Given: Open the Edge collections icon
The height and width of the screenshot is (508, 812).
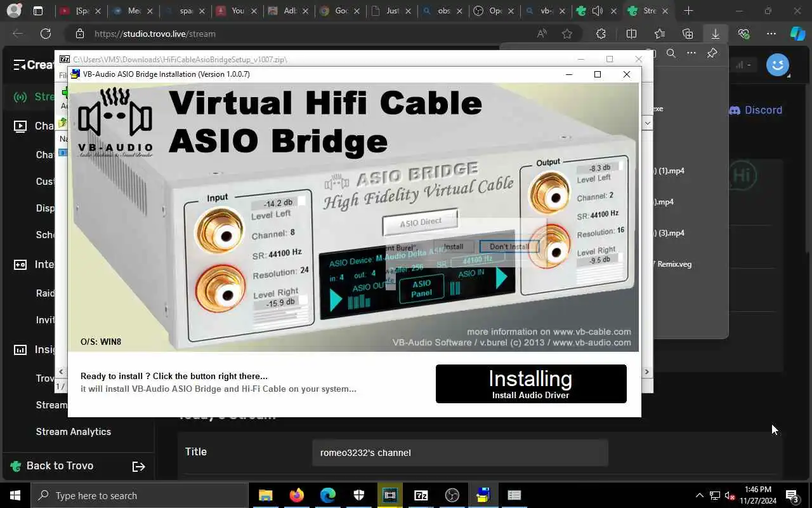Looking at the screenshot, I should pyautogui.click(x=688, y=34).
